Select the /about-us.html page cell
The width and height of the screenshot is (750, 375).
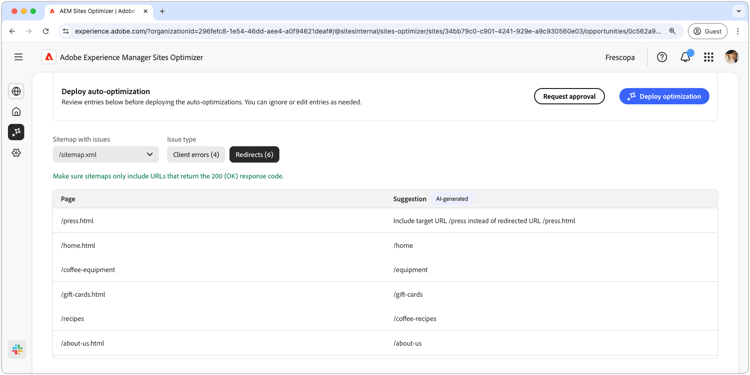(82, 343)
